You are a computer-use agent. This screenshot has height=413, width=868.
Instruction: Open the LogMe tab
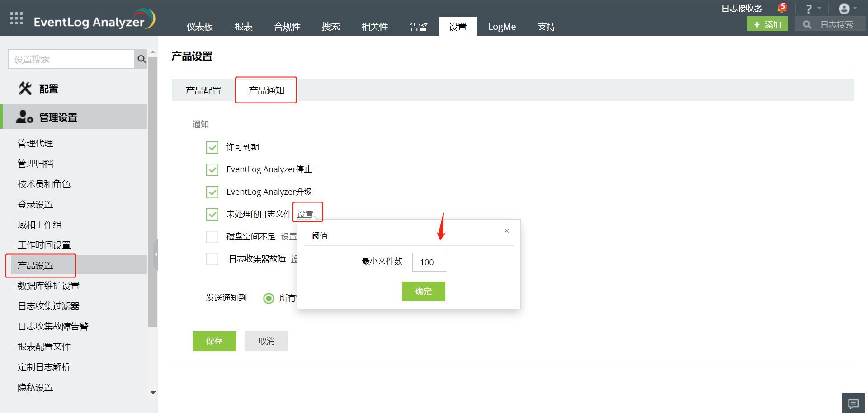pyautogui.click(x=502, y=27)
